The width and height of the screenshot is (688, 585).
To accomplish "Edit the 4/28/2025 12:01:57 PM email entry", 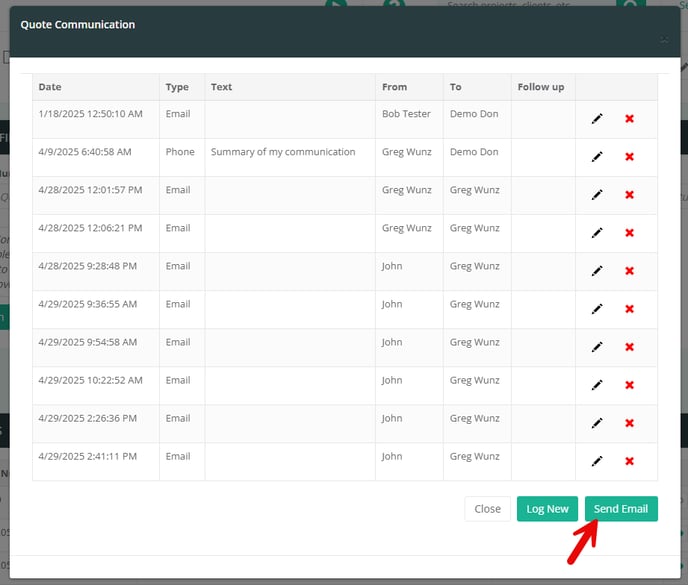I will [597, 195].
